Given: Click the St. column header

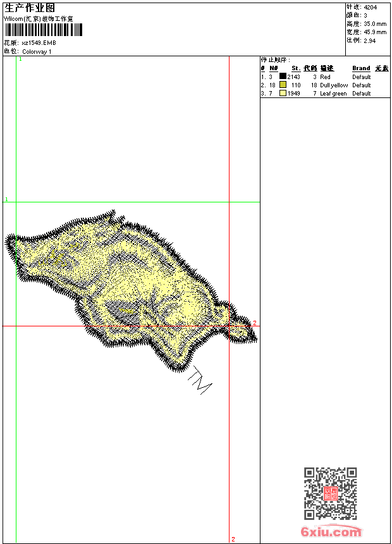Looking at the screenshot, I should [x=295, y=68].
